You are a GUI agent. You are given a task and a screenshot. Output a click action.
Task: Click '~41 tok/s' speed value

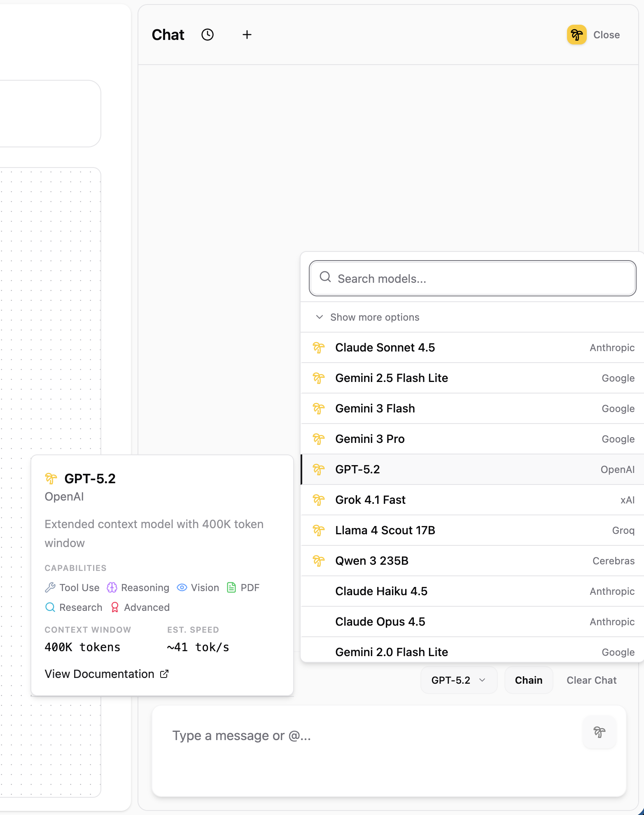[198, 647]
